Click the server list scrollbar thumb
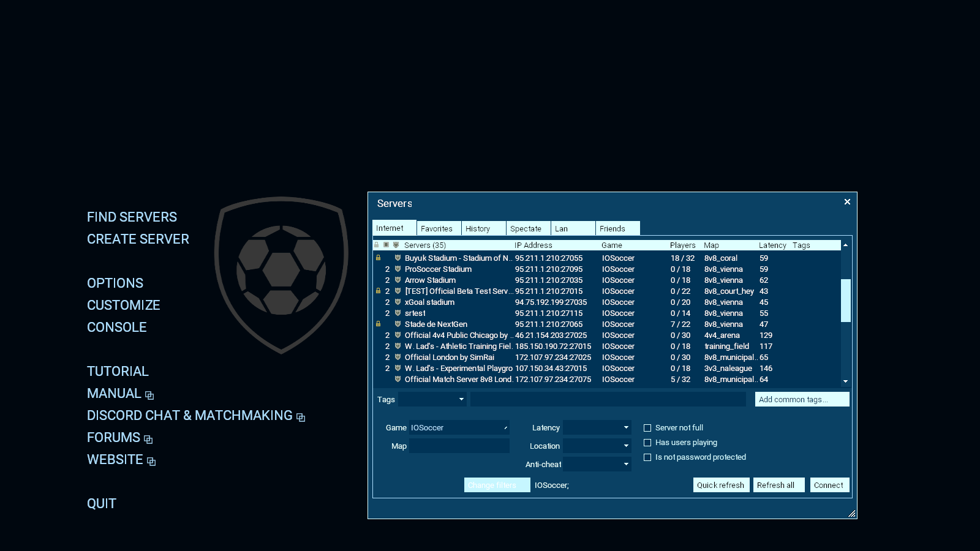Image resolution: width=980 pixels, height=551 pixels. tap(846, 300)
